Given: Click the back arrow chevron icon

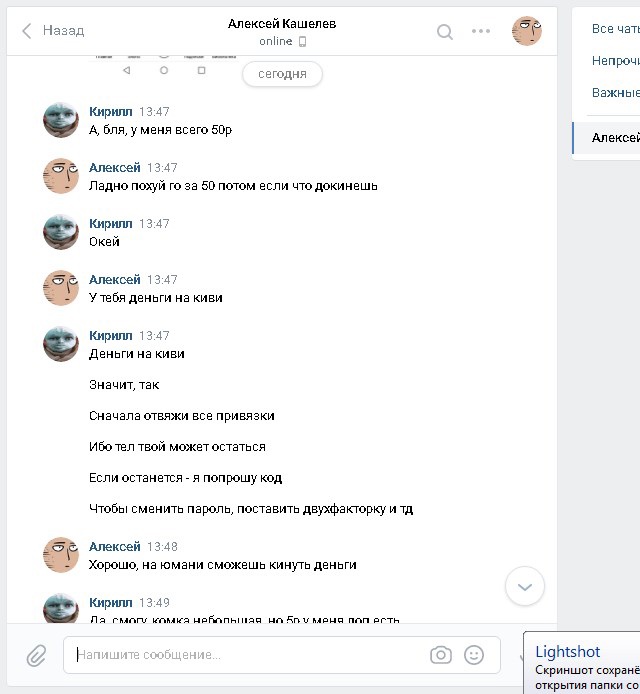Looking at the screenshot, I should (27, 31).
